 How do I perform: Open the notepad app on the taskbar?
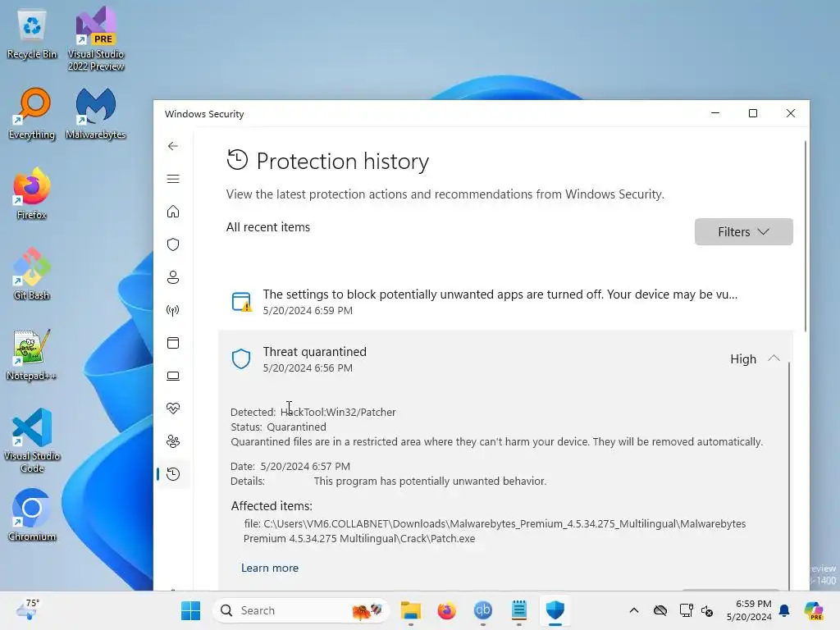tap(519, 610)
